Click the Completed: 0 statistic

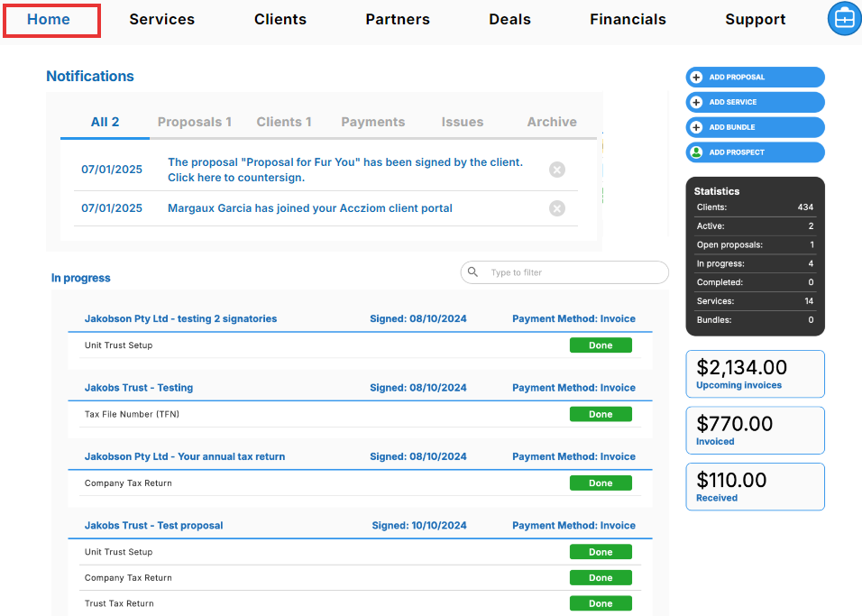click(x=755, y=282)
